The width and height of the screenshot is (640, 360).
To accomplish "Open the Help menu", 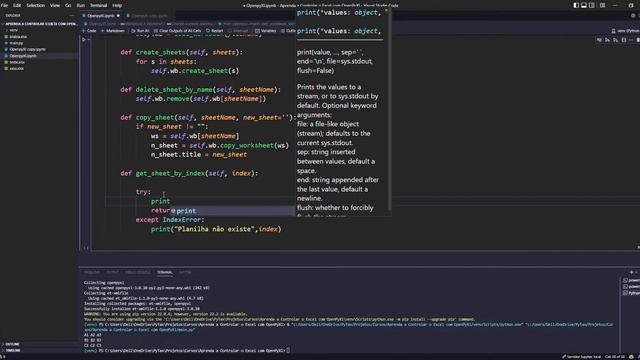I will 117,6.
